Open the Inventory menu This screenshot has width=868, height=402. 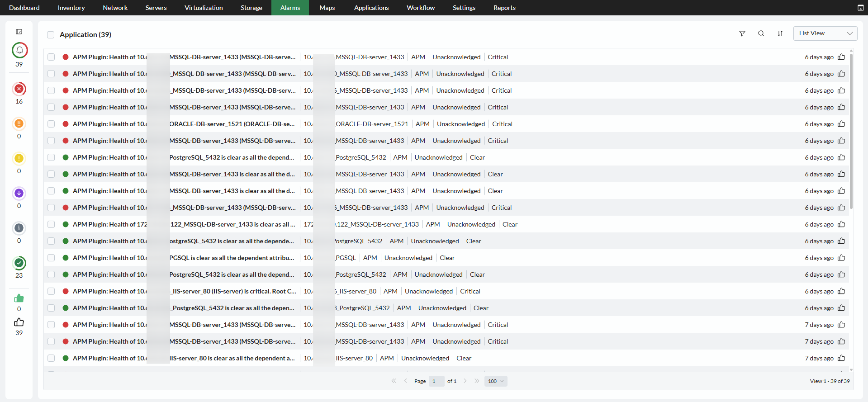point(71,8)
